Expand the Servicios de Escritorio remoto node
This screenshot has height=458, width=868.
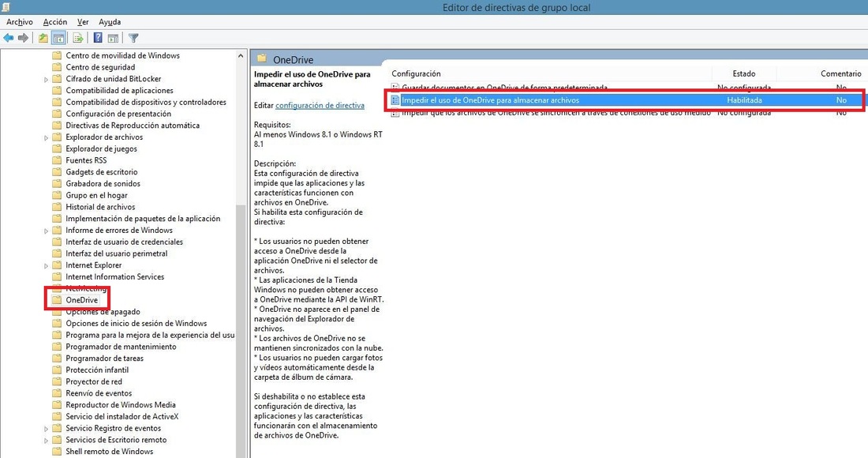tap(46, 440)
